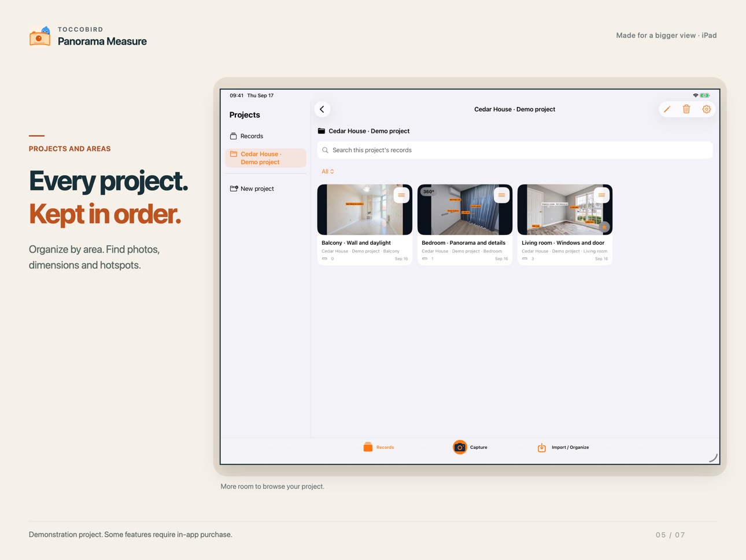
Task: Click Living room · Windows and door title
Action: click(563, 243)
